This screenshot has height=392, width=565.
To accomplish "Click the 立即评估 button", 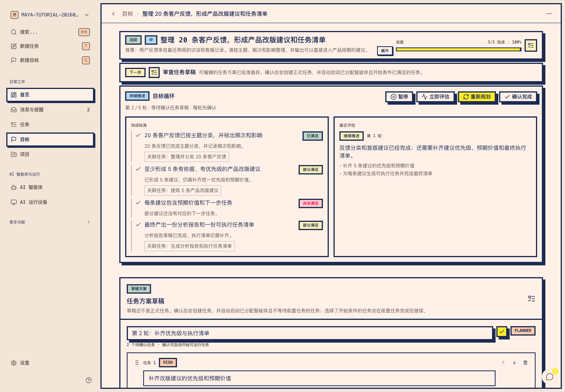I will point(436,97).
